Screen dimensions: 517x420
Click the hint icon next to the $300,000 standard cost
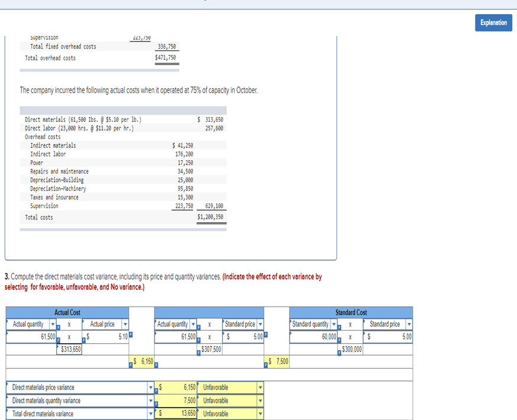coord(339,353)
